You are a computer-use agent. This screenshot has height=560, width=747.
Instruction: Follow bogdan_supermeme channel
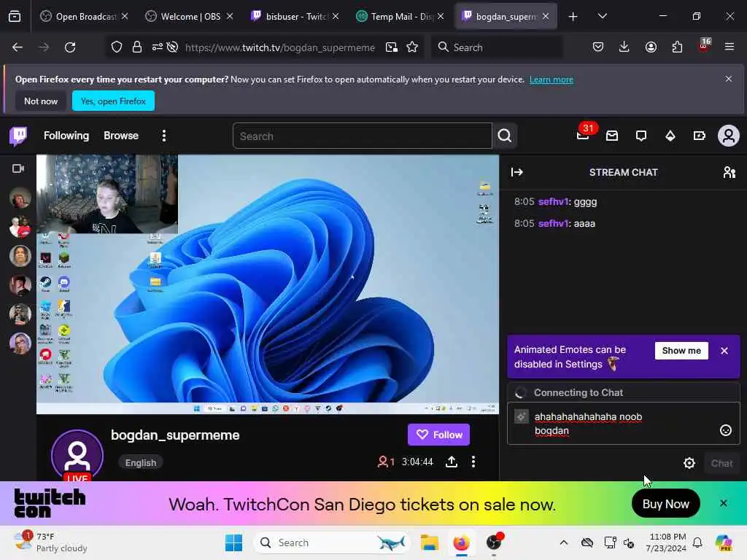438,435
